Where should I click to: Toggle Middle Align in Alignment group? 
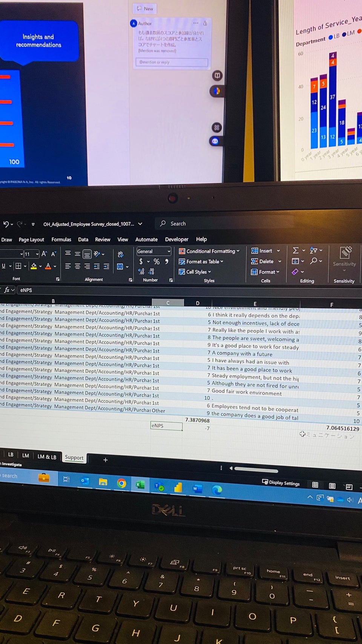[x=77, y=254]
